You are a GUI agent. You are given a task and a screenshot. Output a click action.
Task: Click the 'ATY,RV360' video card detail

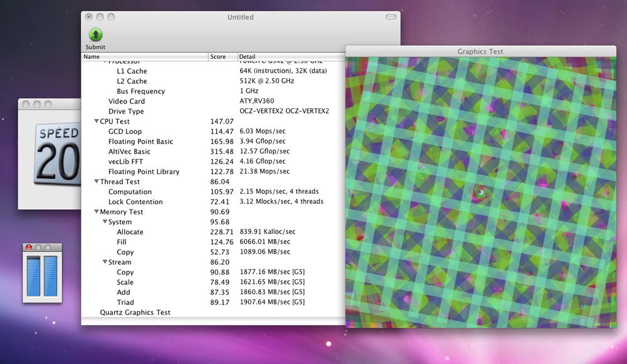point(256,101)
